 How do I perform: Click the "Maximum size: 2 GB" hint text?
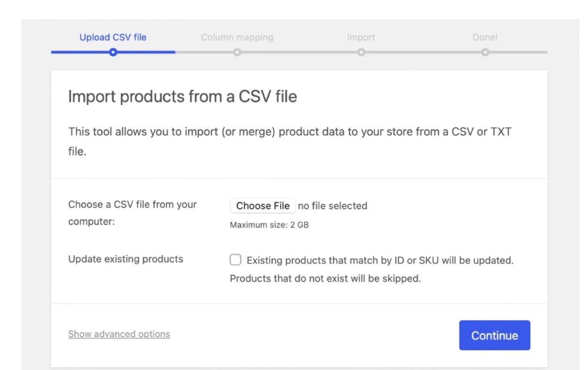pos(269,225)
